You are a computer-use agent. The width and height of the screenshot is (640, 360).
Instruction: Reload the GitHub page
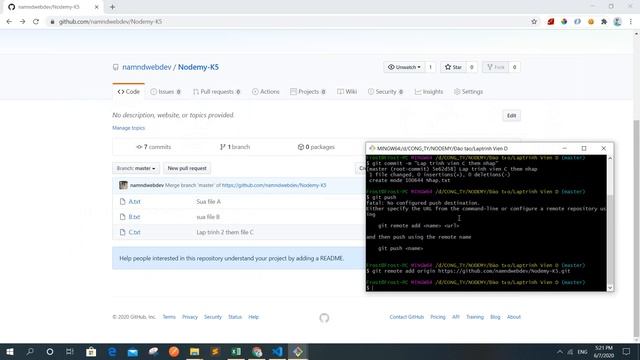pyautogui.click(x=36, y=22)
